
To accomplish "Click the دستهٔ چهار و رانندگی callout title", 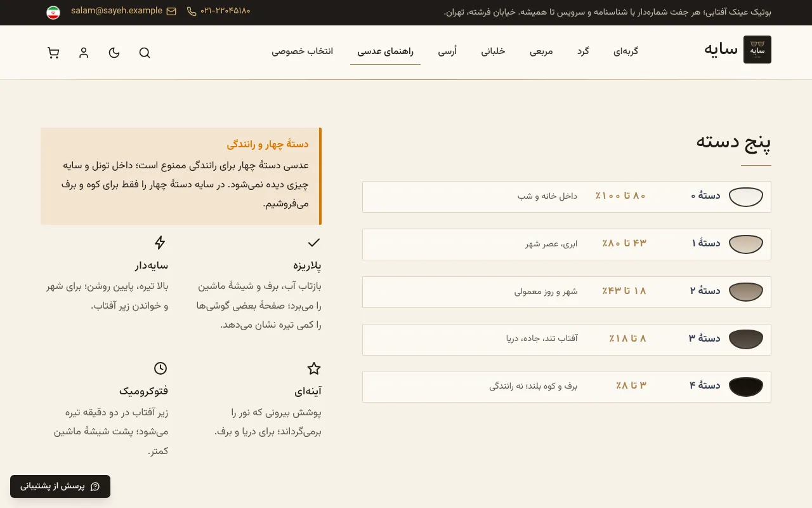I will [268, 144].
